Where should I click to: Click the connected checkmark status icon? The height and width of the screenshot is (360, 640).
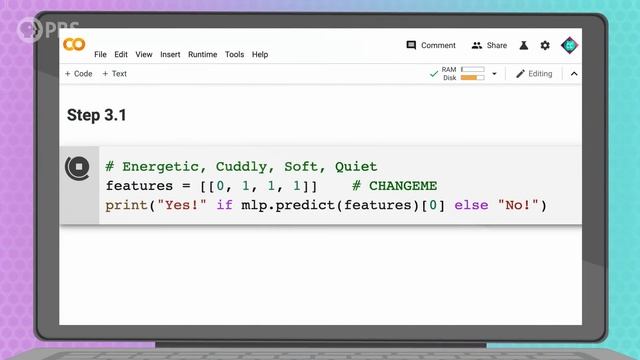point(433,74)
